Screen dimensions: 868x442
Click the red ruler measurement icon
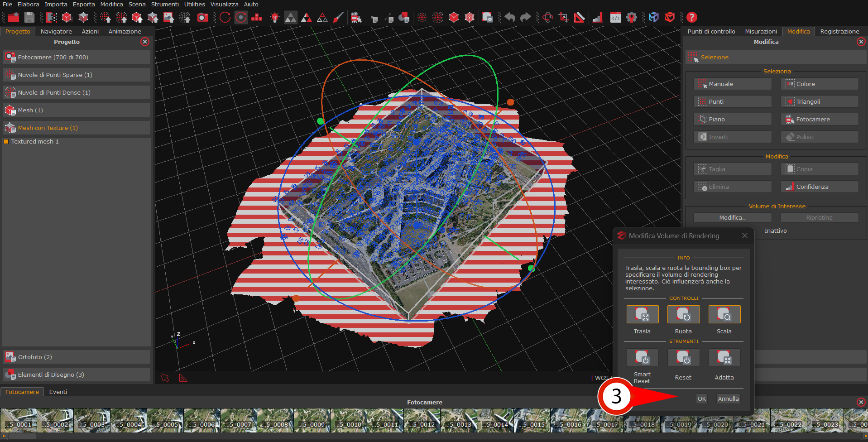580,17
